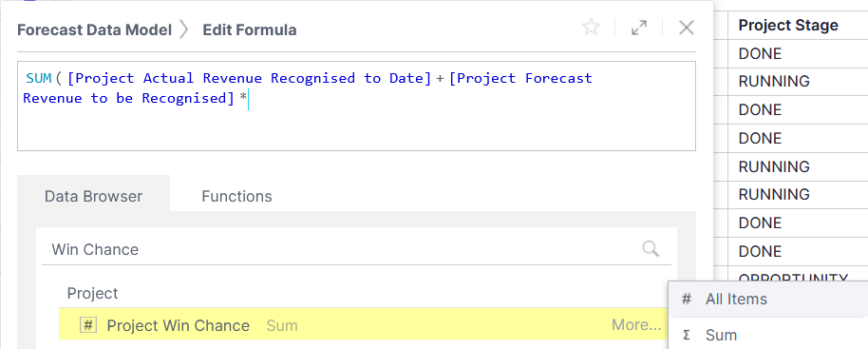Open the More... options for Project Win Chance

[636, 324]
